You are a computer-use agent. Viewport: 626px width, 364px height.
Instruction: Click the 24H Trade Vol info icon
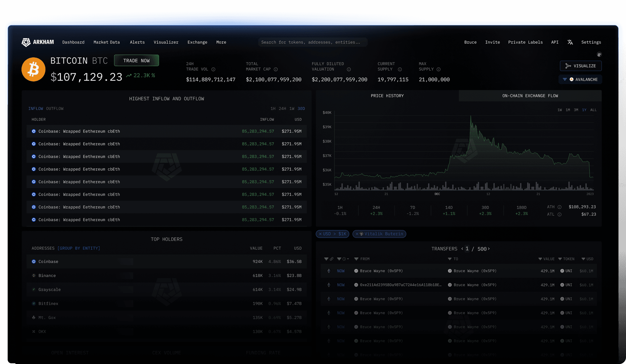(213, 69)
